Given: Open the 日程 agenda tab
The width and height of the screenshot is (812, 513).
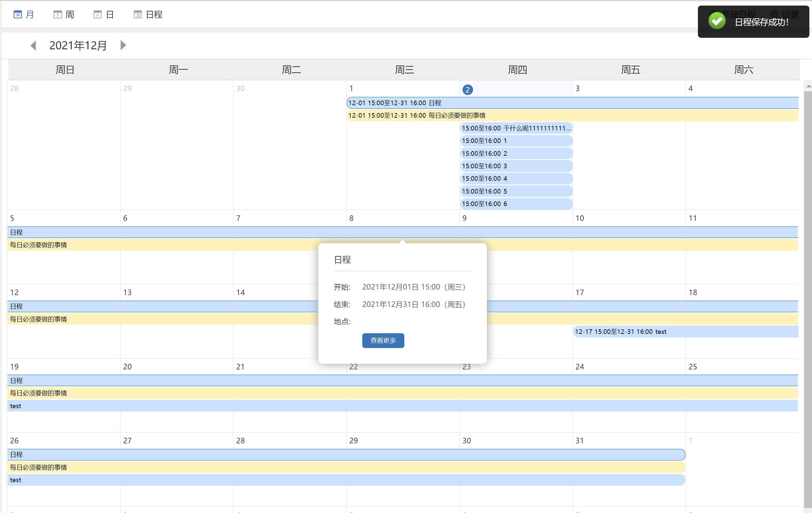Looking at the screenshot, I should click(154, 14).
